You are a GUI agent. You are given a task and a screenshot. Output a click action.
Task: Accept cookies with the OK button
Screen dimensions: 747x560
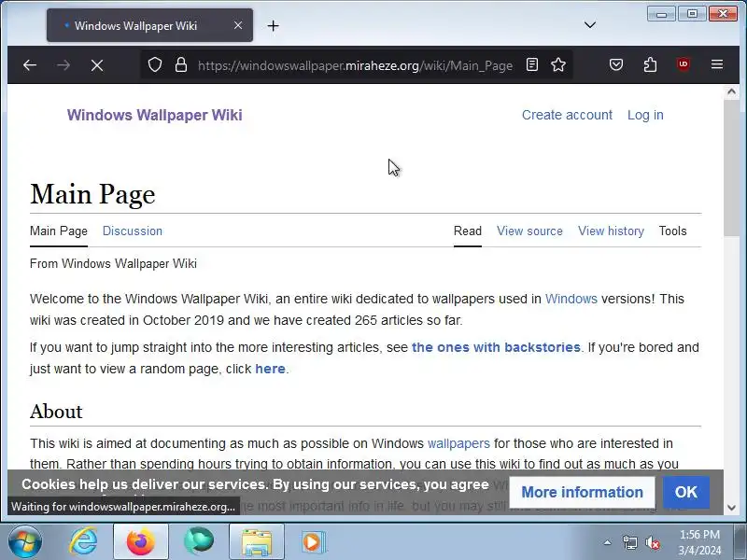686,492
